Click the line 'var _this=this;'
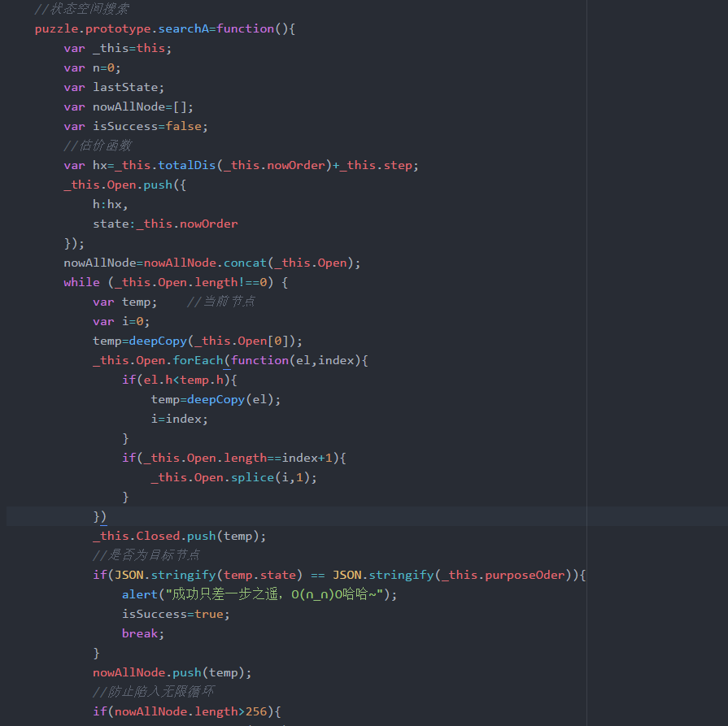The width and height of the screenshot is (728, 726). tap(117, 48)
